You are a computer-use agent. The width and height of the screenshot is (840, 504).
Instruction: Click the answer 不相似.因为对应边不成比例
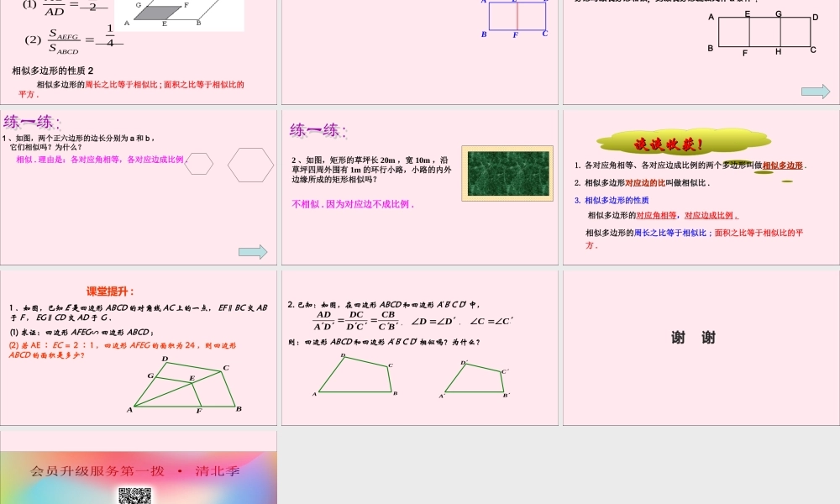tap(353, 204)
